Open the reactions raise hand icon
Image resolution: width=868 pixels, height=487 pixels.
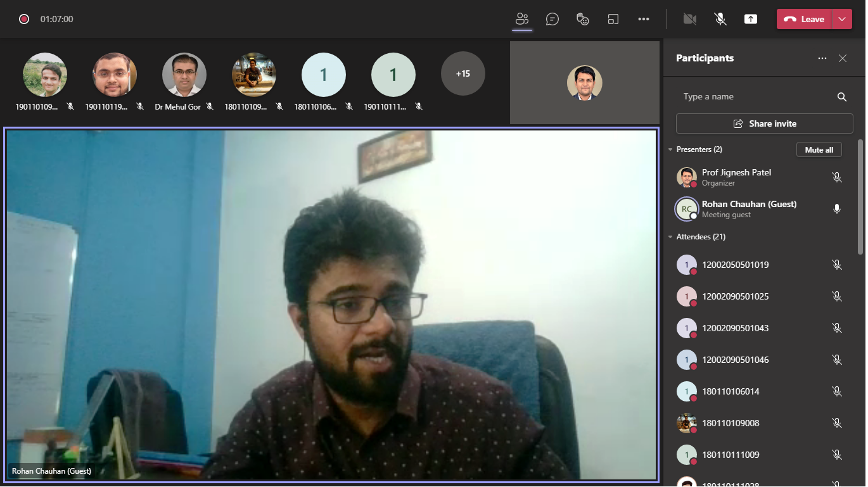pyautogui.click(x=583, y=19)
